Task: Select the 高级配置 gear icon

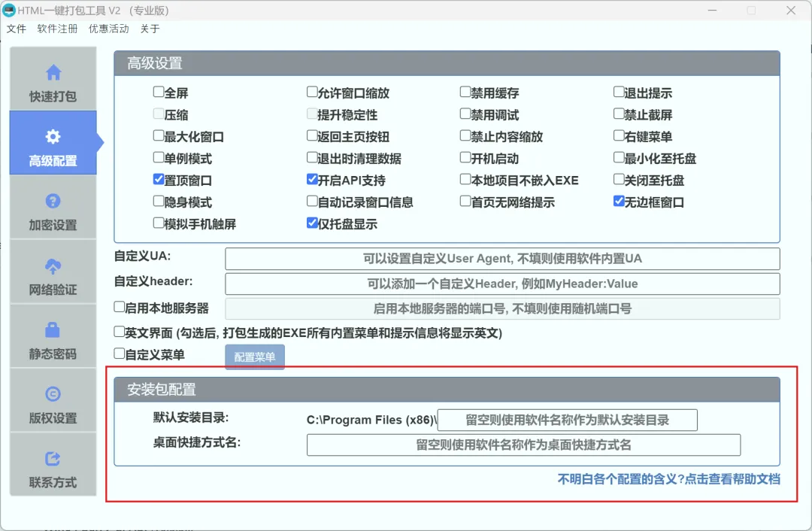Action: (x=53, y=137)
